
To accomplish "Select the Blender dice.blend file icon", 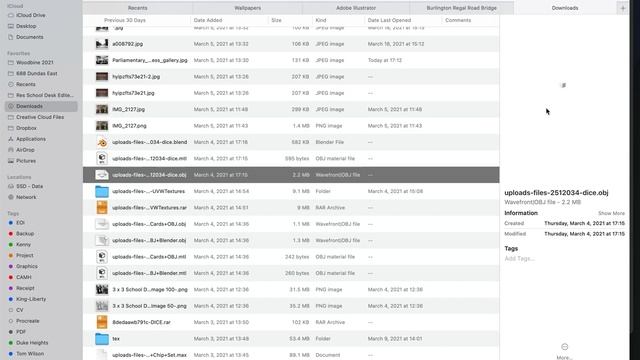I will pyautogui.click(x=102, y=142).
